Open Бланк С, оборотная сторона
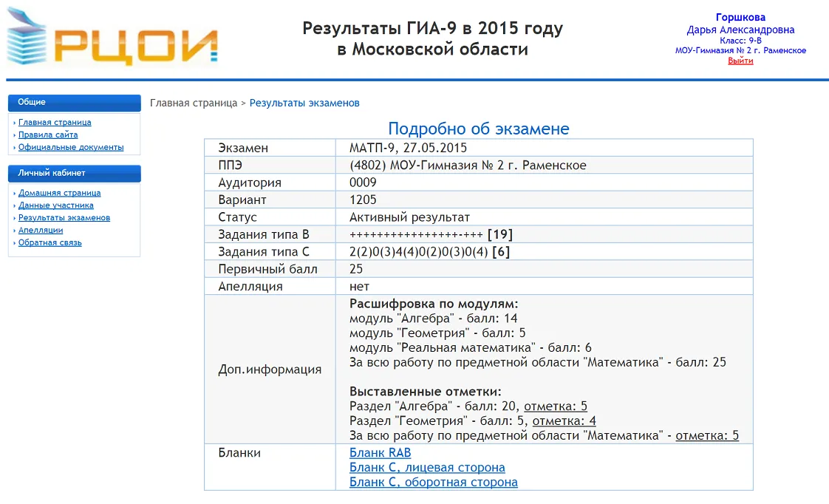Image resolution: width=829 pixels, height=504 pixels. coord(434,483)
